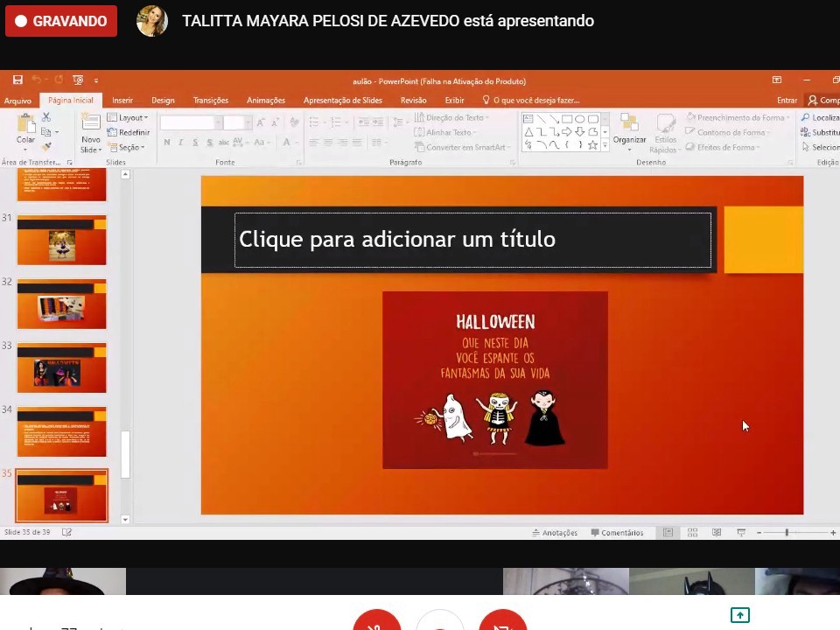Toggle center text alignment
840x630 pixels.
[328, 142]
